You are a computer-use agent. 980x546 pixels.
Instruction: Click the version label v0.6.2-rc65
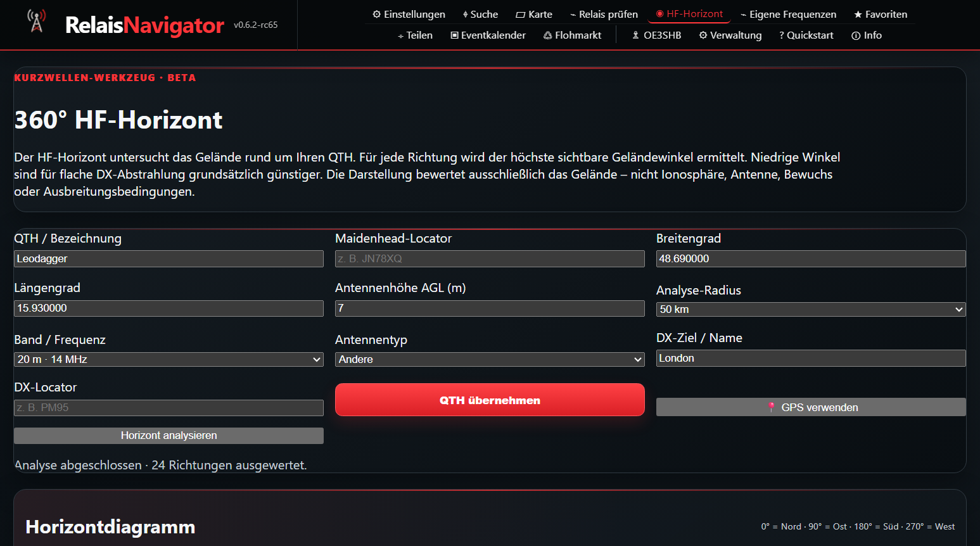256,25
